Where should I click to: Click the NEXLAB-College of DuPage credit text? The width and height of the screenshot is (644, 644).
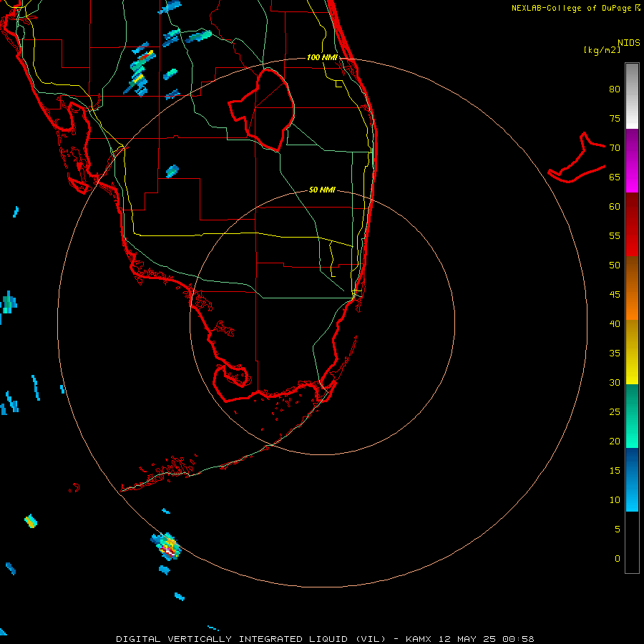[x=572, y=8]
